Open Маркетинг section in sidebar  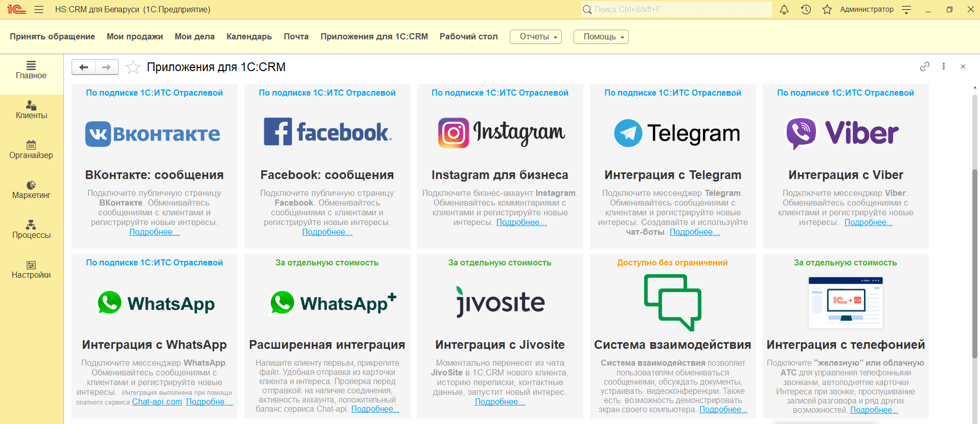pos(31,190)
